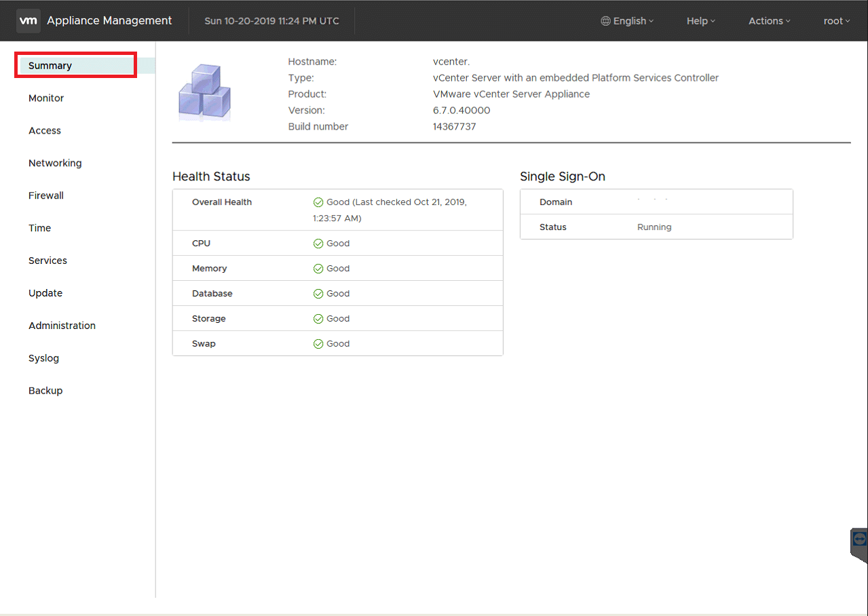Screen dimensions: 868x616
Task: Click the CPU row label
Action: coord(201,244)
